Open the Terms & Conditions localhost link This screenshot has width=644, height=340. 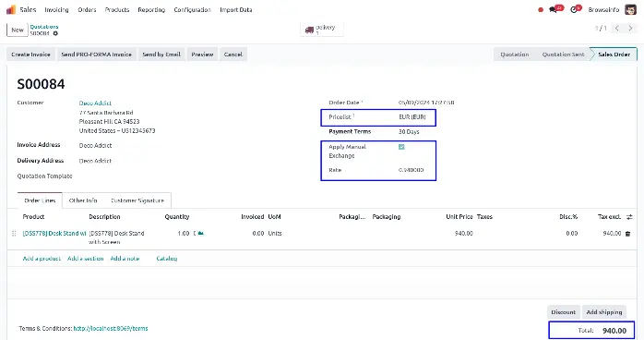(111, 329)
